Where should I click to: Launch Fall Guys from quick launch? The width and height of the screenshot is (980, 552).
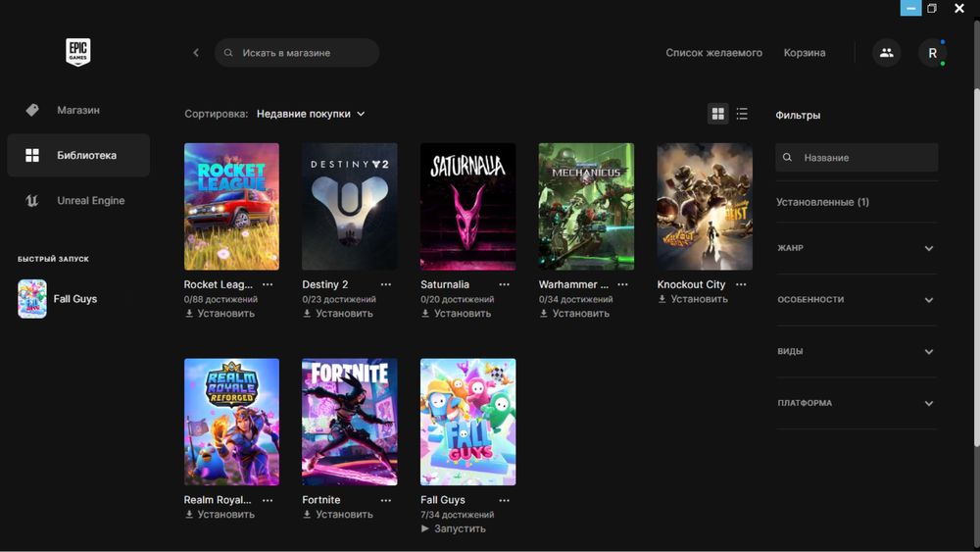pyautogui.click(x=58, y=299)
